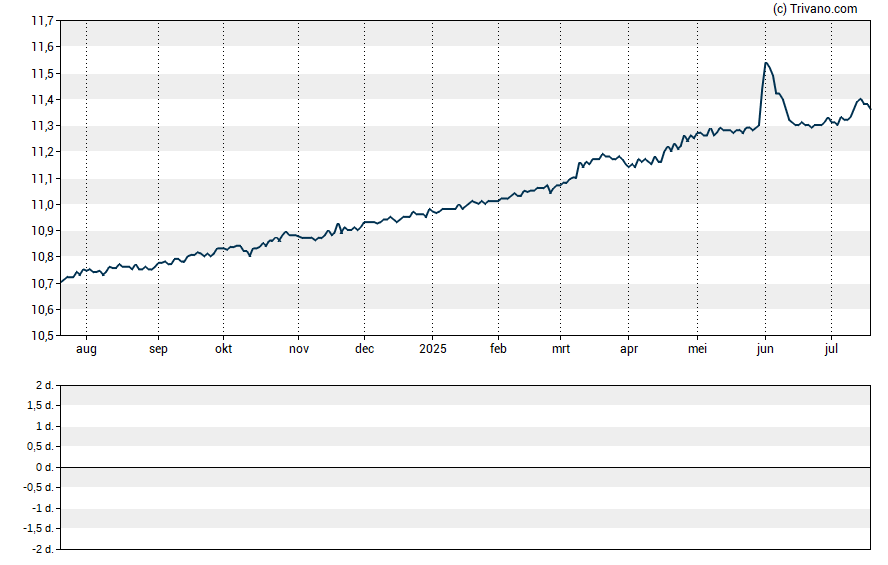Click the 11,4 price axis label

tap(42, 100)
